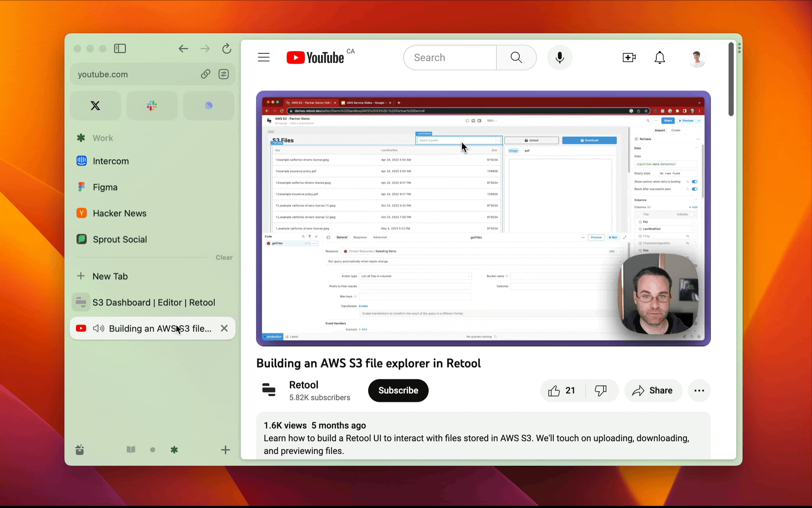Open the Retool channel name link
The image size is (812, 508).
coord(304,385)
